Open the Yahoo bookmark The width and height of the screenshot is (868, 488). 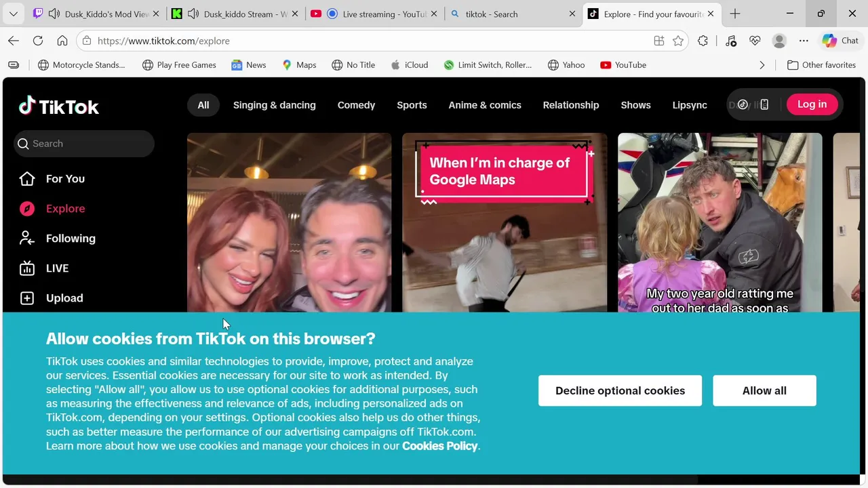tap(566, 65)
